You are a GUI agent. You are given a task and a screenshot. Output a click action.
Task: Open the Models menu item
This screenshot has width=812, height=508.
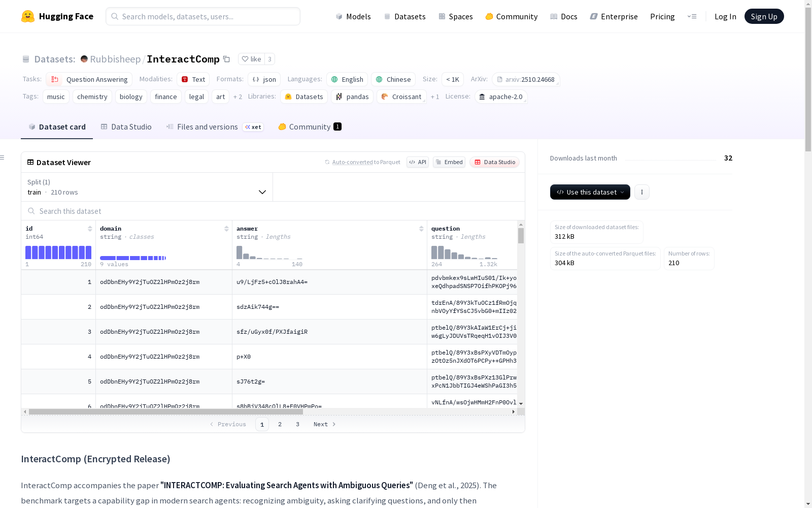pyautogui.click(x=353, y=16)
